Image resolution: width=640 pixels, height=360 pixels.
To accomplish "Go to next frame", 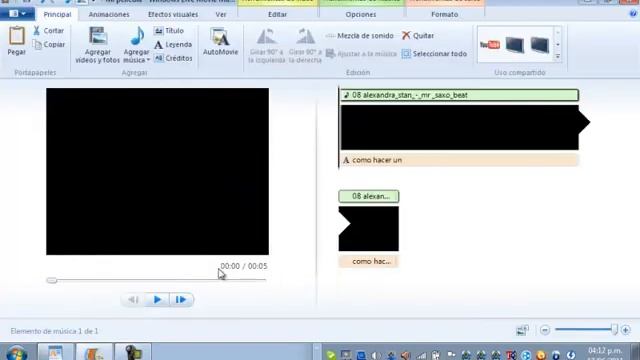I will (x=181, y=300).
